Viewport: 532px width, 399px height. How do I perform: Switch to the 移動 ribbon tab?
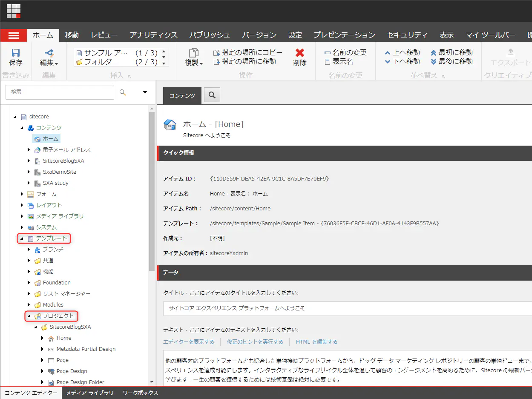pos(72,35)
